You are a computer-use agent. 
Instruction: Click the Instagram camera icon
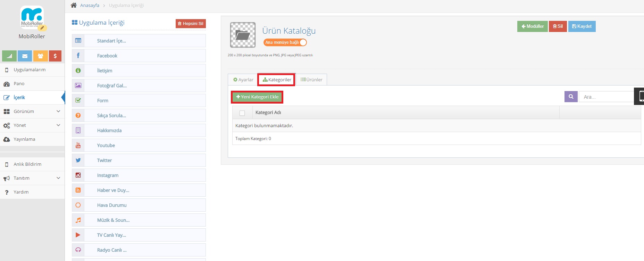coord(78,175)
